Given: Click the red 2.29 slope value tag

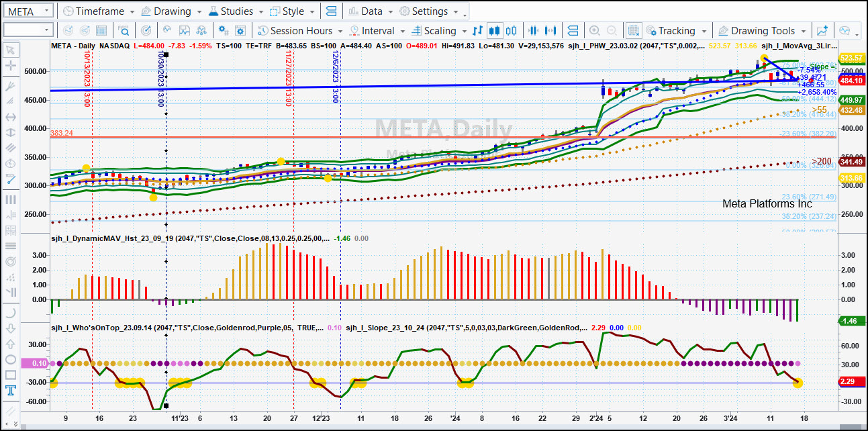Looking at the screenshot, I should coord(851,381).
